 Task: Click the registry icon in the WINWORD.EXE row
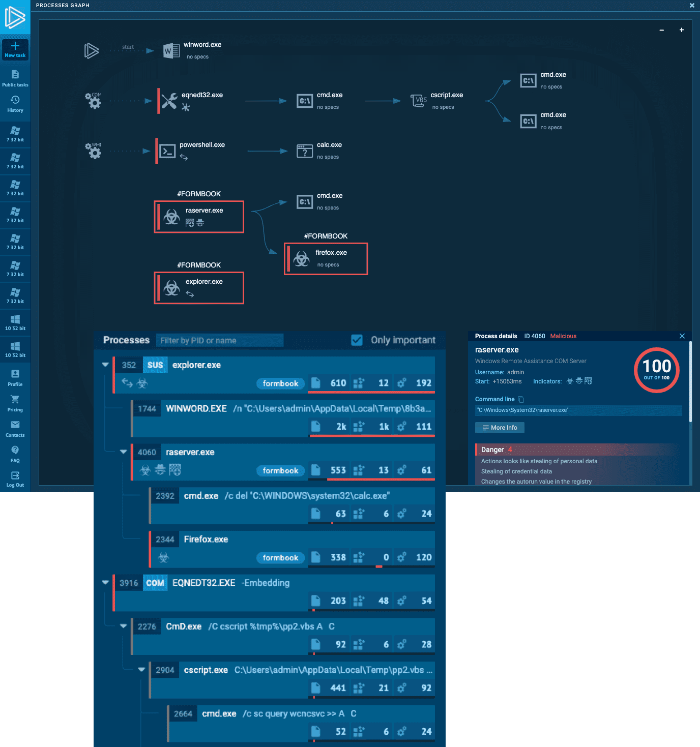(x=359, y=427)
